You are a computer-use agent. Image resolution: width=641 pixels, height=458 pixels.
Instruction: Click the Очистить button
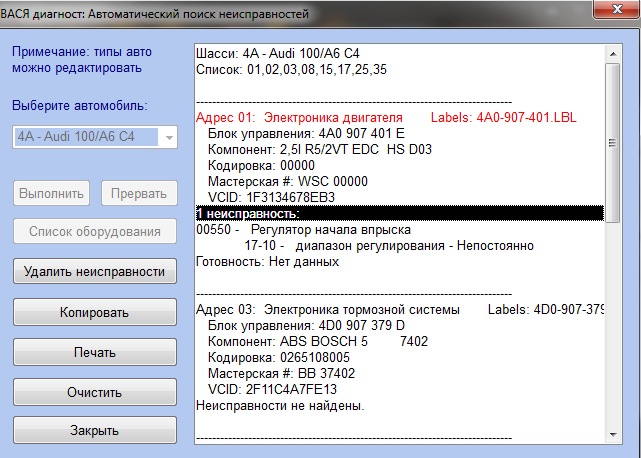(x=95, y=392)
